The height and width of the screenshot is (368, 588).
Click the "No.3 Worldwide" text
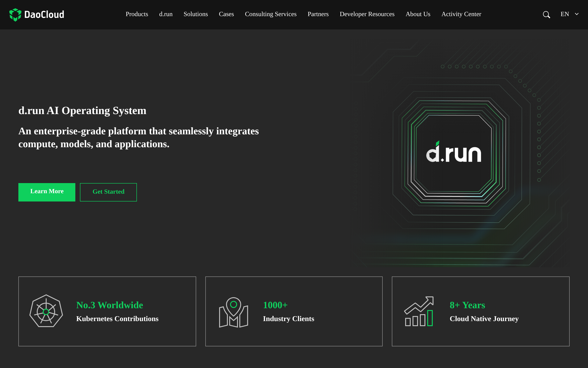(110, 305)
